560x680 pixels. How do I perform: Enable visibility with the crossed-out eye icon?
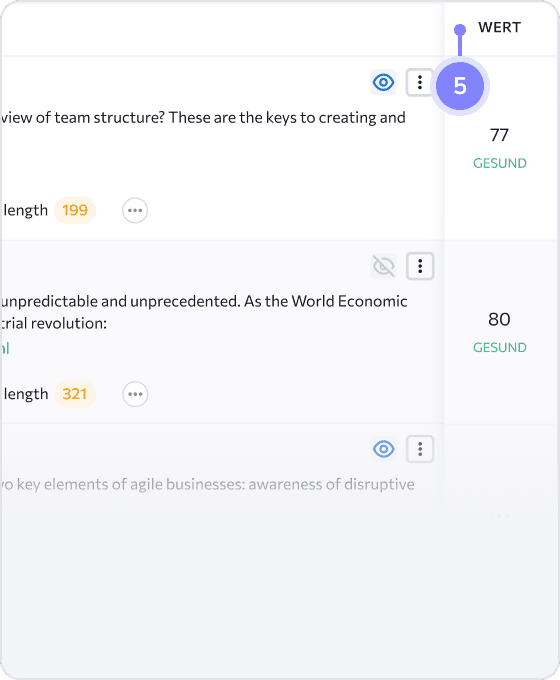pyautogui.click(x=383, y=266)
